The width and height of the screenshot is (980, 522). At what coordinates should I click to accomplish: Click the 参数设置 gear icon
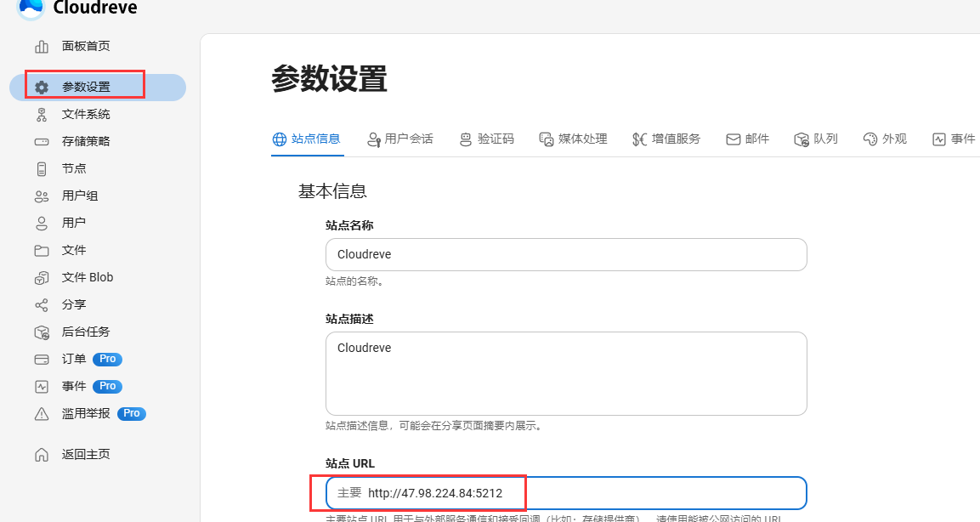tap(42, 87)
